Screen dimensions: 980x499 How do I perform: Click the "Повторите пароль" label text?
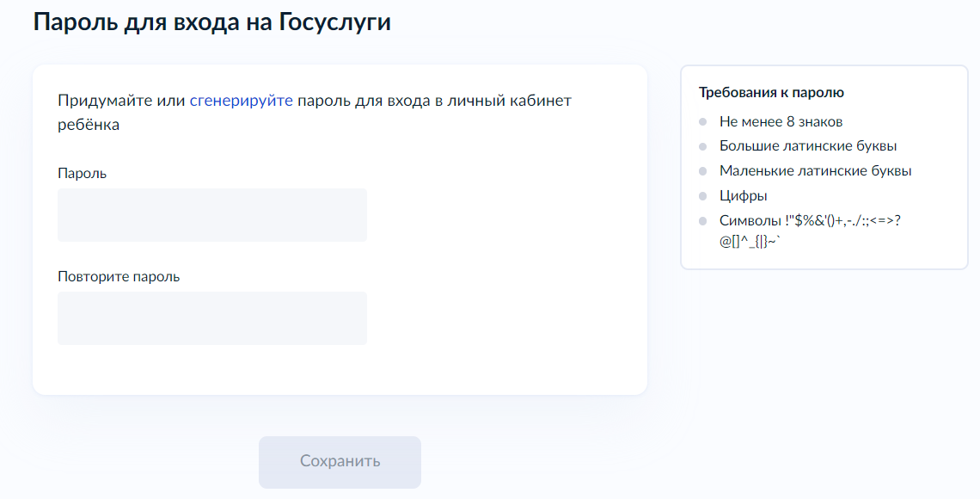pyautogui.click(x=119, y=276)
